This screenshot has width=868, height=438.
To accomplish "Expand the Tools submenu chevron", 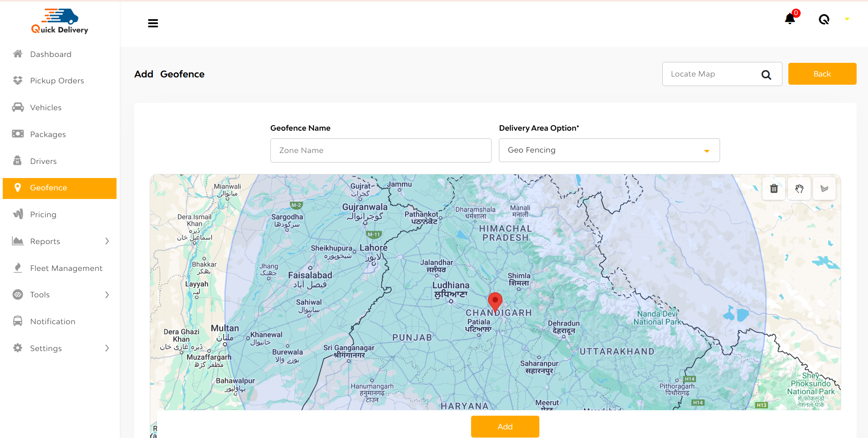I will coord(107,295).
